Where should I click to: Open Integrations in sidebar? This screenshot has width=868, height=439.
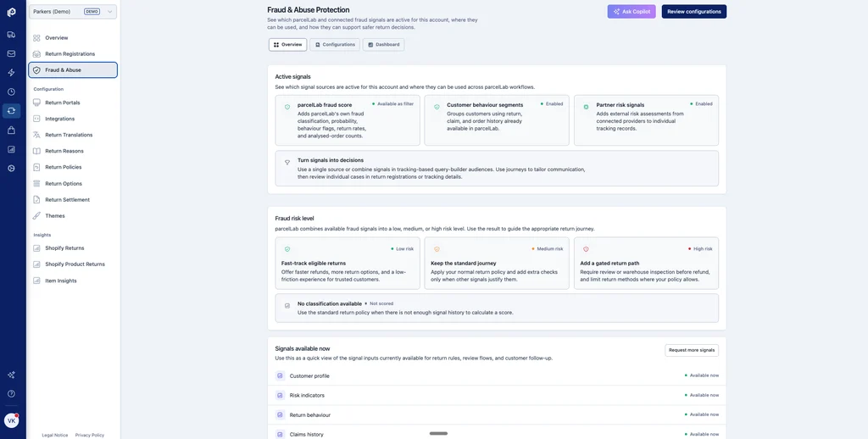[x=73, y=119]
